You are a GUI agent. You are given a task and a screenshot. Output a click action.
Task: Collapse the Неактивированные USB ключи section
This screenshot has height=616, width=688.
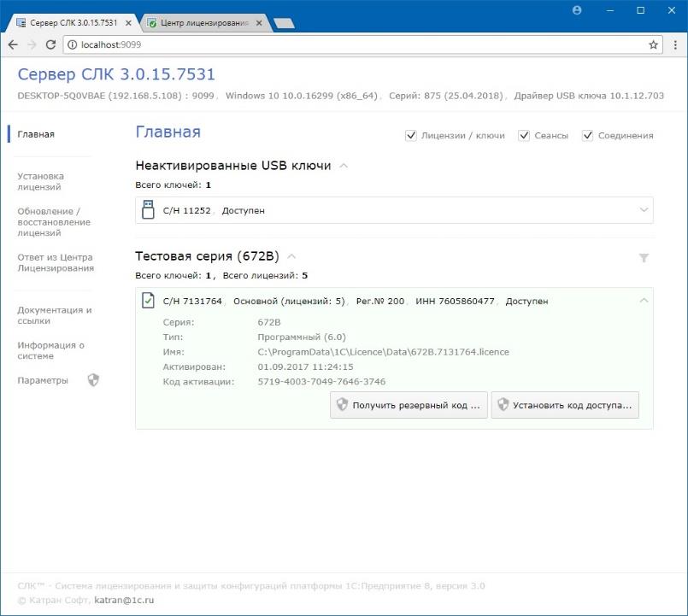coord(344,166)
